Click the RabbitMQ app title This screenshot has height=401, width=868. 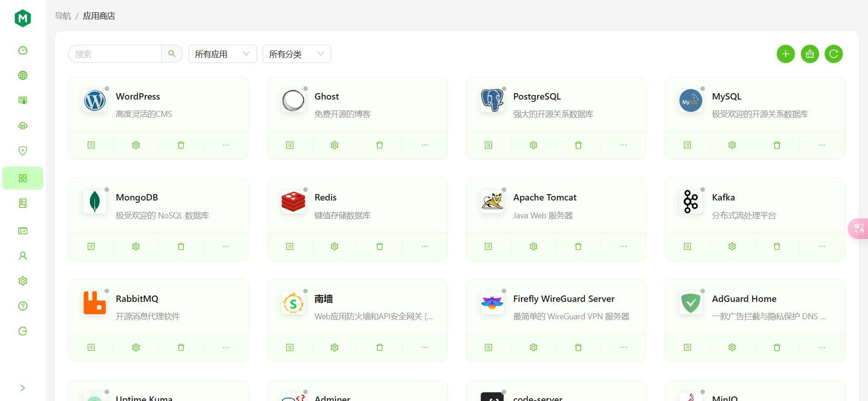pos(137,299)
